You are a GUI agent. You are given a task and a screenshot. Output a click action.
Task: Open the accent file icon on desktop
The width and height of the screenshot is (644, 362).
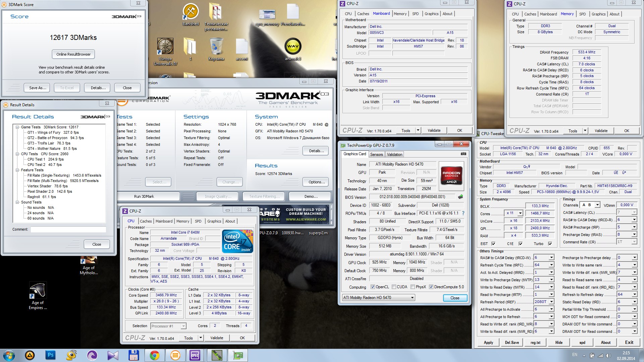click(x=242, y=49)
